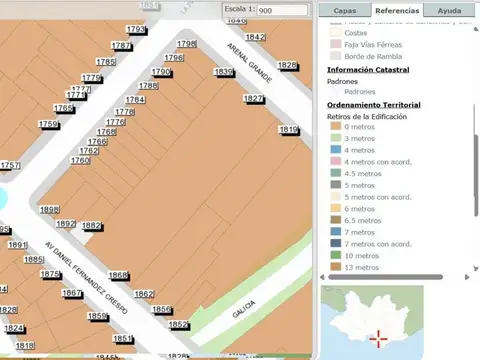Click the 3 metros color swatch
This screenshot has height=360, width=480.
336,138
